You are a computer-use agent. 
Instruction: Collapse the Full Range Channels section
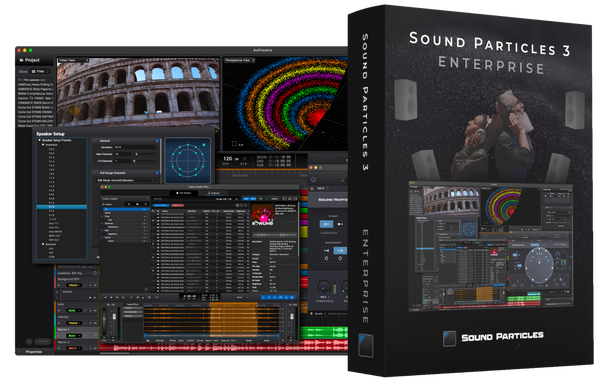coord(95,173)
